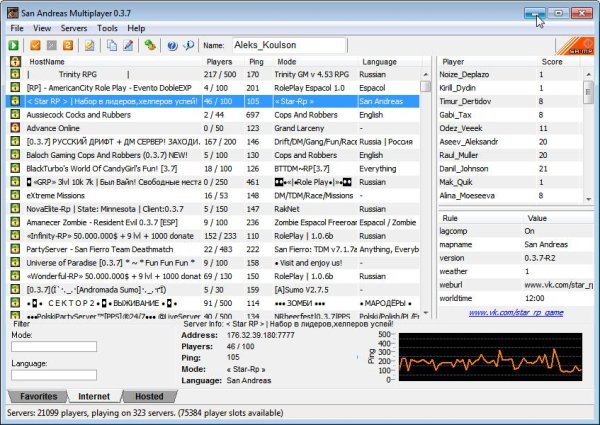
Task: Click the lock icon beside Universe of Paradise
Action: tap(15, 262)
